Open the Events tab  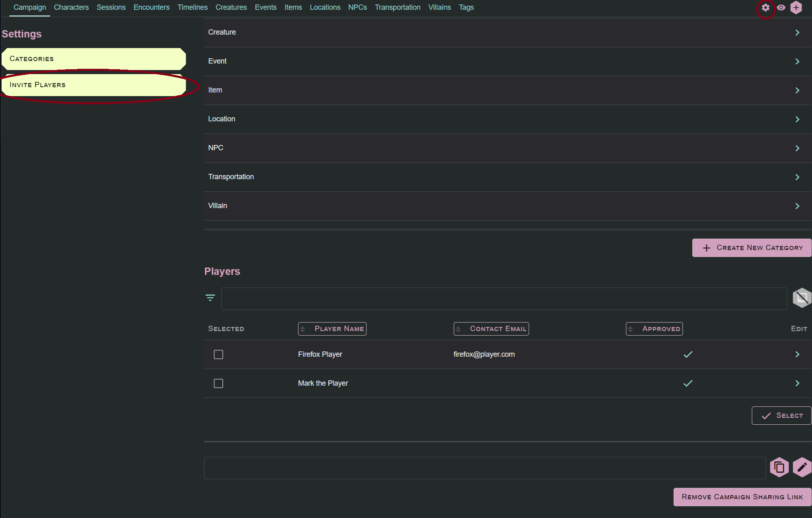pos(266,7)
